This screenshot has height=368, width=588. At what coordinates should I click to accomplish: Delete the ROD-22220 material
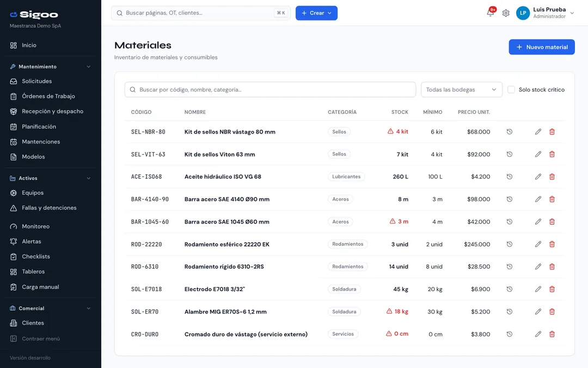coord(552,244)
